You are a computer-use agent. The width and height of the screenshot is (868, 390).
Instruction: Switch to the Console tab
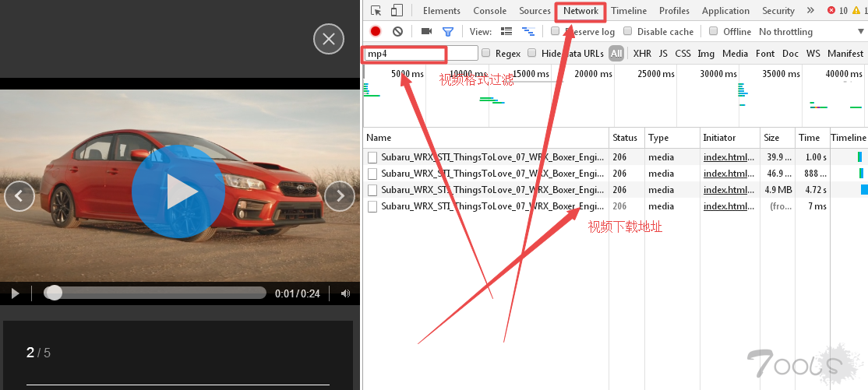(489, 11)
